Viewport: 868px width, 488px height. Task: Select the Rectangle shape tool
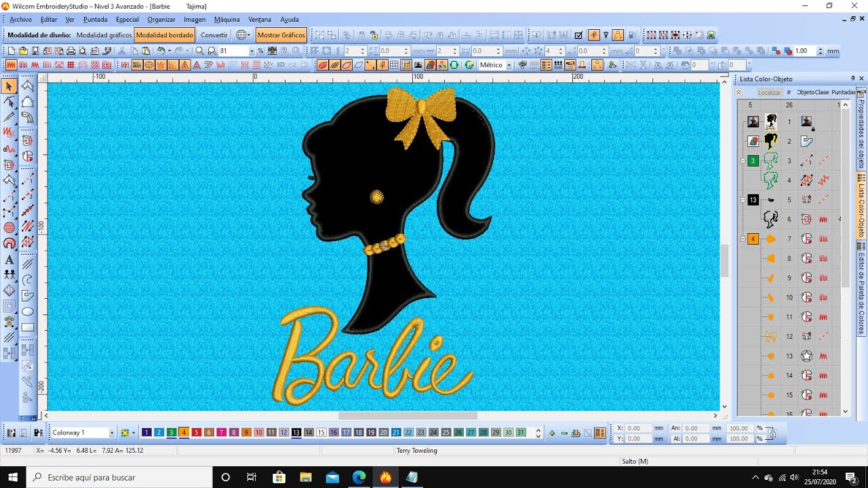coord(28,327)
